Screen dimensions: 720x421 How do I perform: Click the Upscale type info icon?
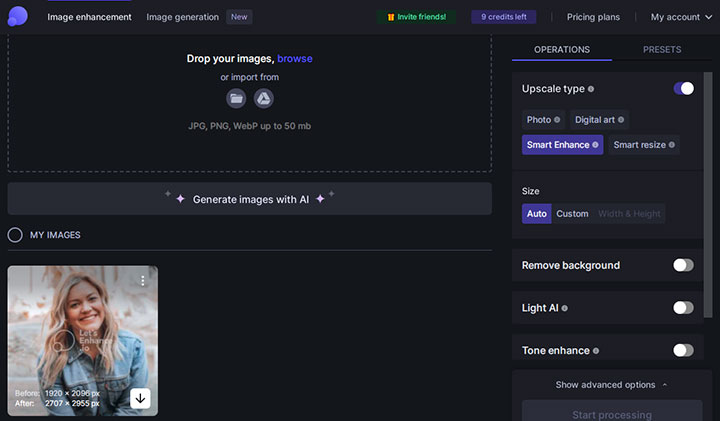click(591, 89)
